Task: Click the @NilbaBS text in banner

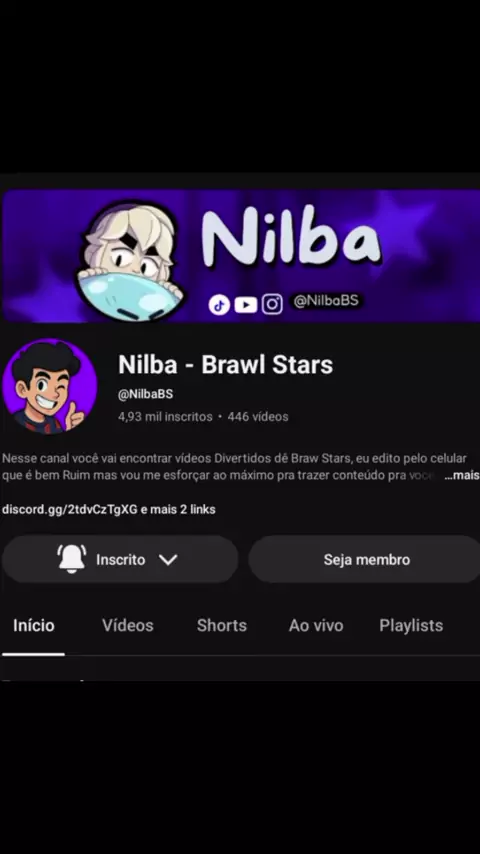Action: 326,300
